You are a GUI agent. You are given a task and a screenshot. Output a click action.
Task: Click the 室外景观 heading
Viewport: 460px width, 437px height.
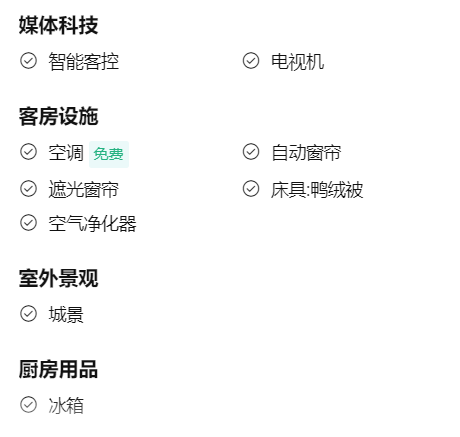pos(58,278)
